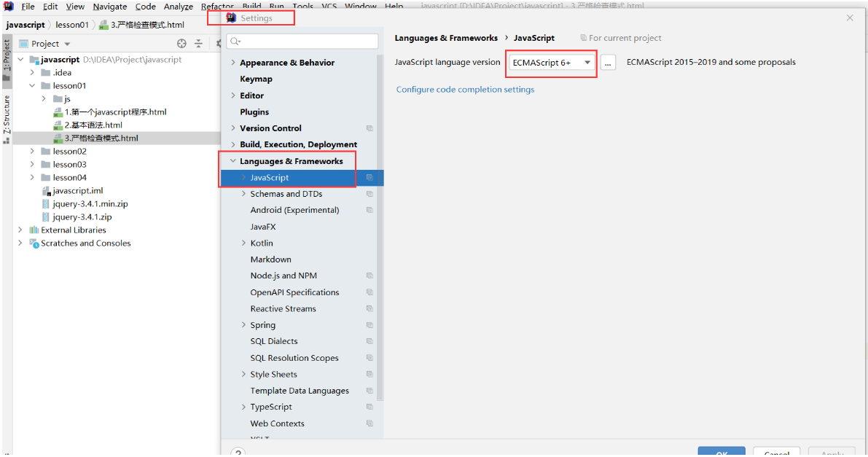Screen dimensions: 868x457
Task: Open the View menu
Action: coord(75,7)
